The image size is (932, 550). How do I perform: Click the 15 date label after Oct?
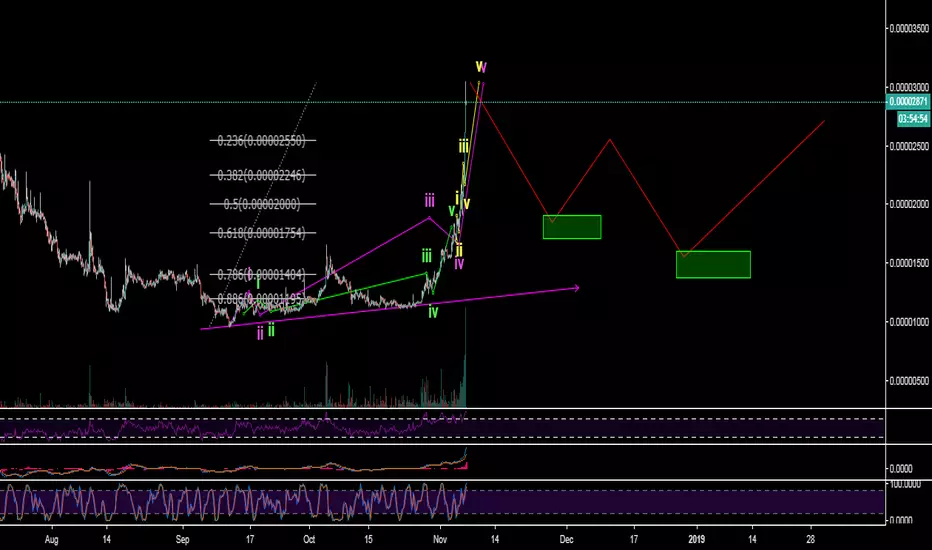(x=369, y=540)
